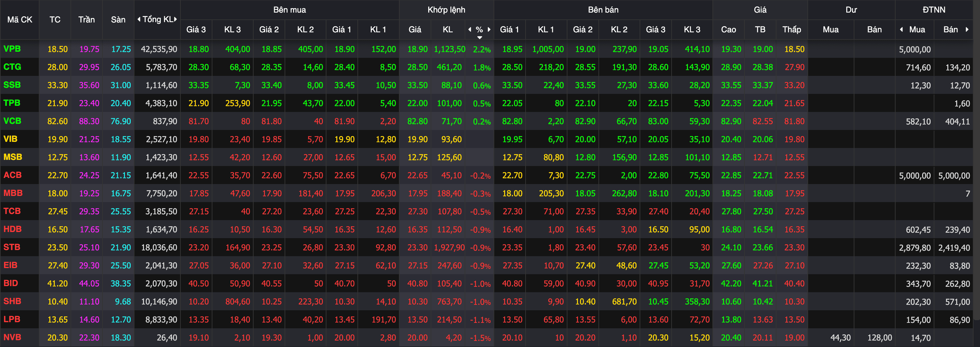Click the left arrow beside Tổng KL header
Viewport: 980px width, 347px height.
point(139,19)
